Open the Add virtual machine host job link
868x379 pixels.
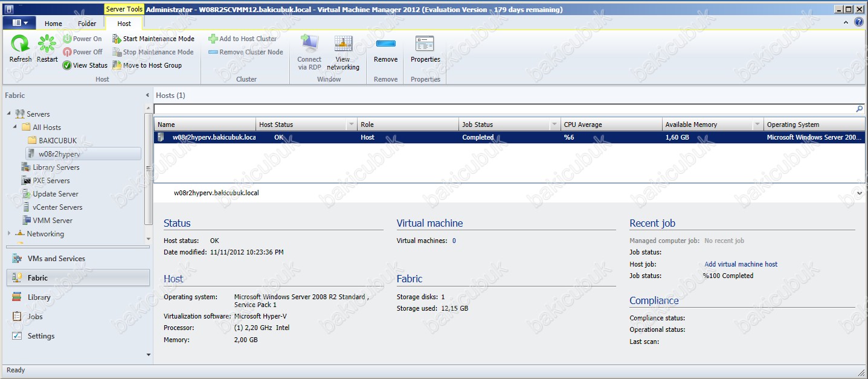[741, 264]
